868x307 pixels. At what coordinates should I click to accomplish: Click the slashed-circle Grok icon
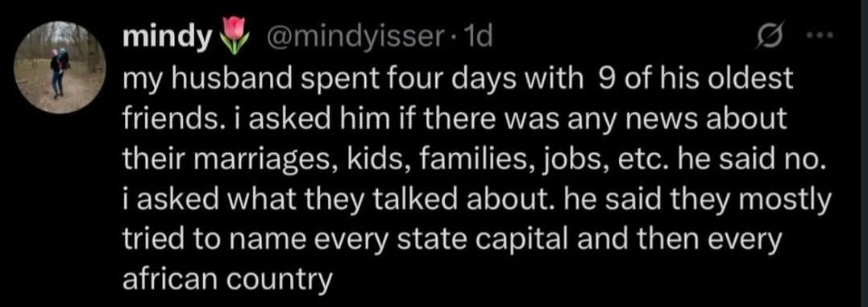(x=768, y=38)
